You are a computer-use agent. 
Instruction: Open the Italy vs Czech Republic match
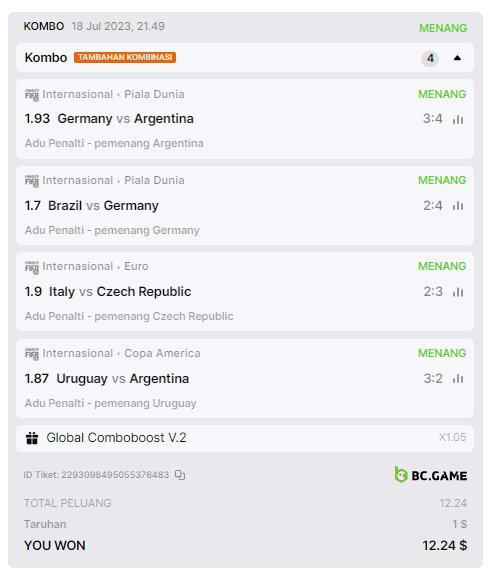pos(120,292)
